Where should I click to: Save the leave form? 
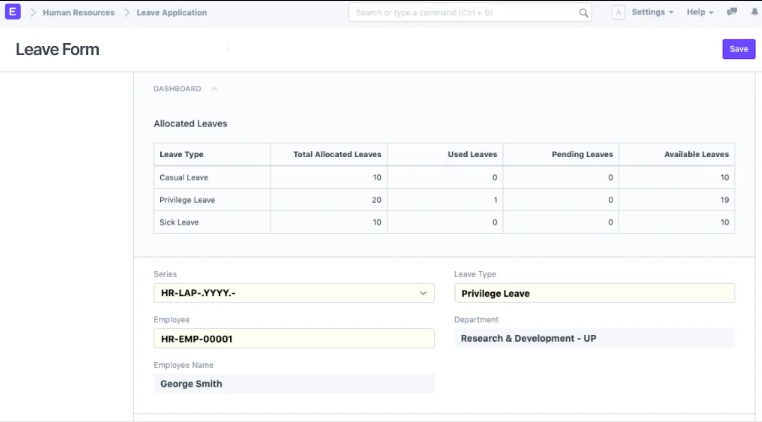739,49
